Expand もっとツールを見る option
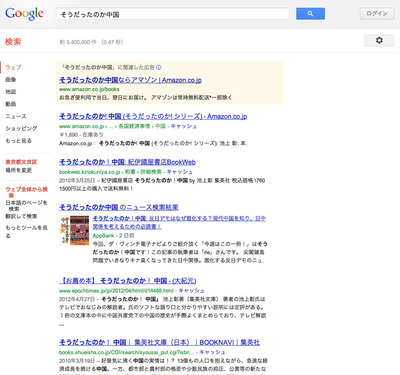Image resolution: width=400 pixels, height=375 pixels. coord(26,231)
